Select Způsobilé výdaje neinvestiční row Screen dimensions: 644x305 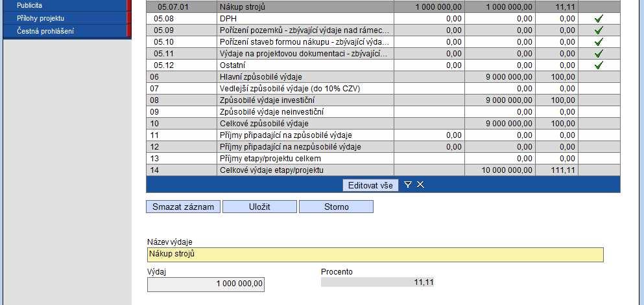(383, 111)
